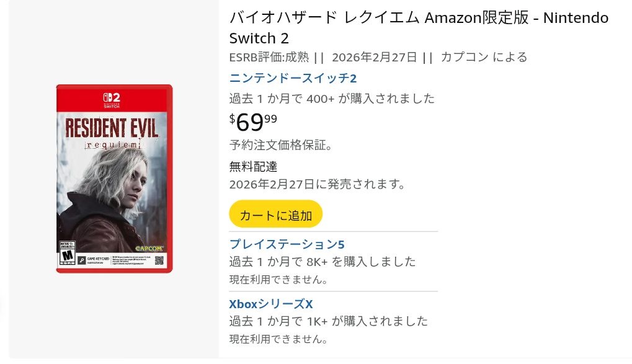The image size is (632, 364).
Task: Click the Capcom logo on the cover
Action: 149,248
